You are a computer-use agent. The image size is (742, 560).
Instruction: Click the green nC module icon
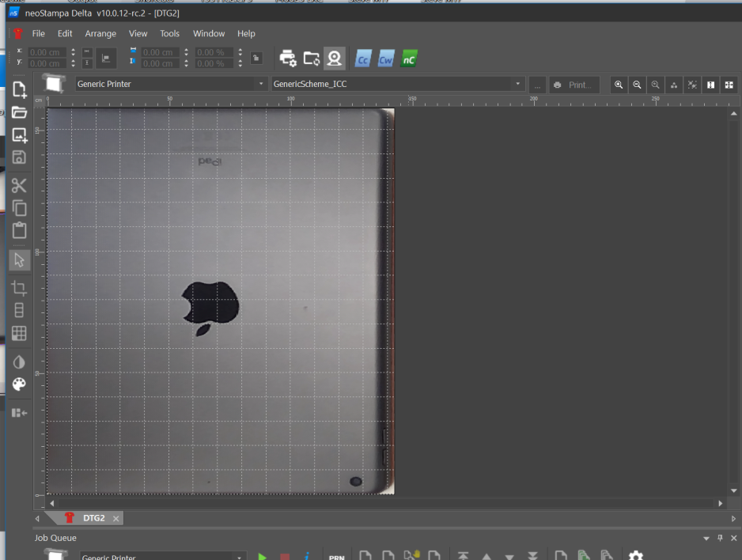pos(408,59)
